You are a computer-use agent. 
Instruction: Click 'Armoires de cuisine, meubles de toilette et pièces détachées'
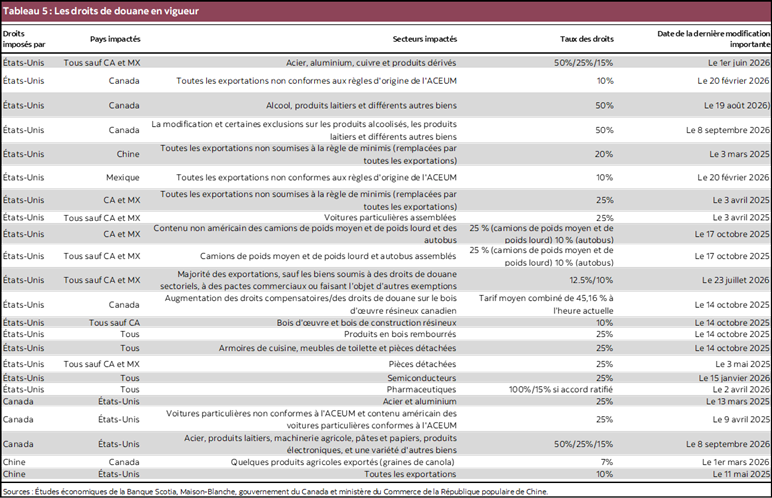[337, 348]
